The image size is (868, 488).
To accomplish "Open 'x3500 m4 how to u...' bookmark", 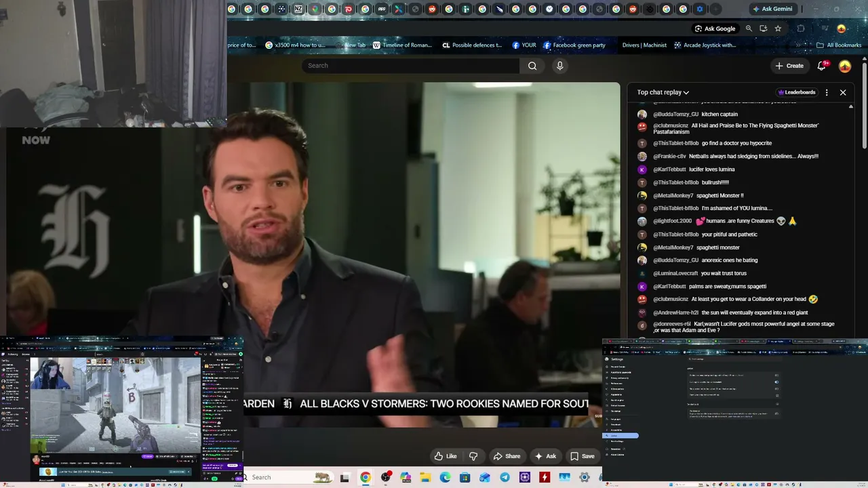I will pos(295,45).
